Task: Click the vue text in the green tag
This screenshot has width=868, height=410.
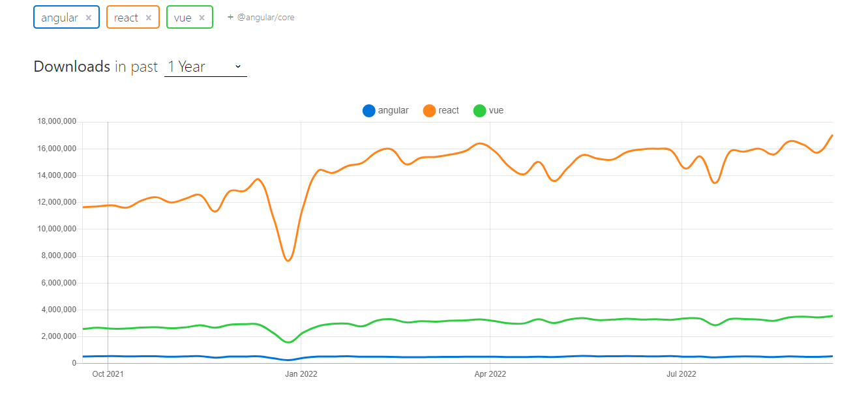Action: (183, 18)
